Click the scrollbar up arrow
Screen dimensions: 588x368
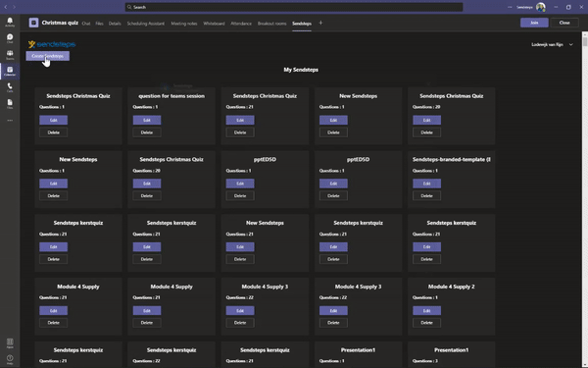click(x=585, y=34)
